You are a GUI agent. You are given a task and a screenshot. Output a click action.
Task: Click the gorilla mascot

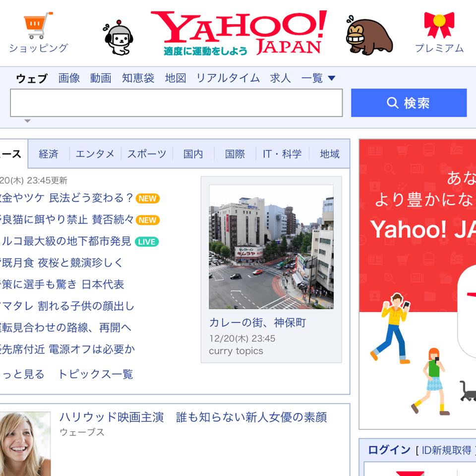(369, 36)
